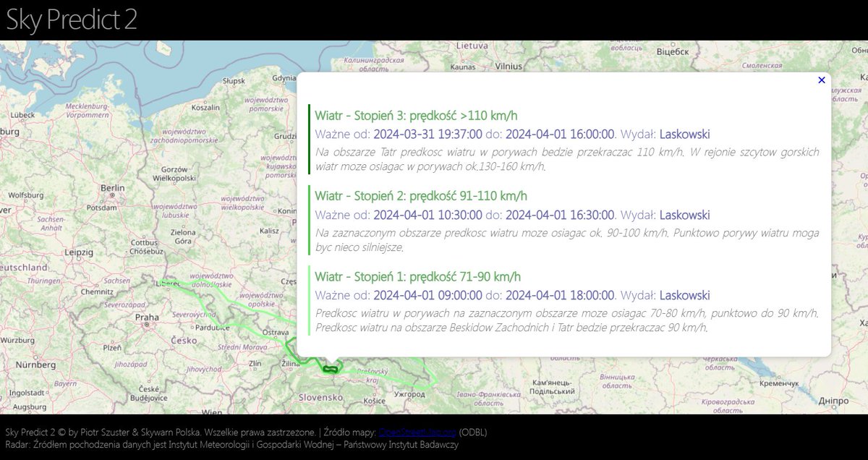
Task: Click end date 2024-04-01 18:00:00
Action: click(560, 296)
